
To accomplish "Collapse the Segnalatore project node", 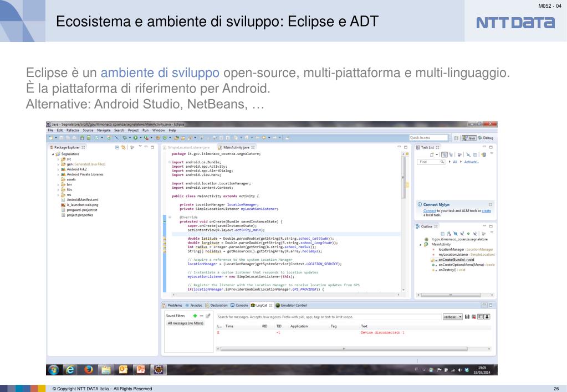I will pyautogui.click(x=53, y=154).
